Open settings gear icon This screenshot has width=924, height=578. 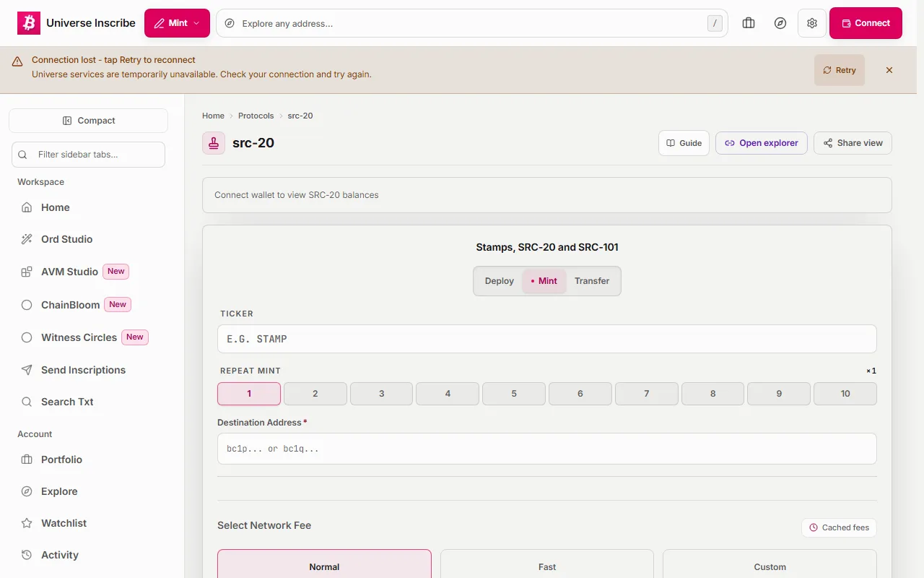coord(812,23)
